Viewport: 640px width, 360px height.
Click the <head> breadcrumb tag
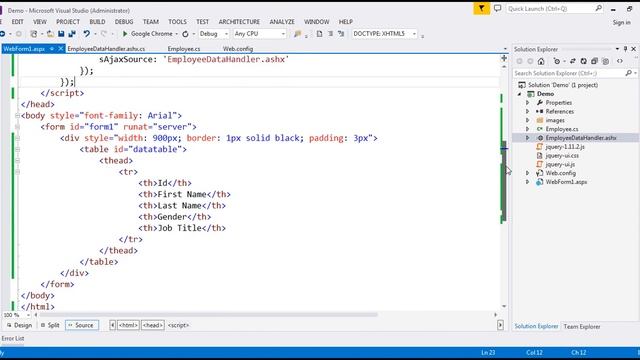(153, 325)
